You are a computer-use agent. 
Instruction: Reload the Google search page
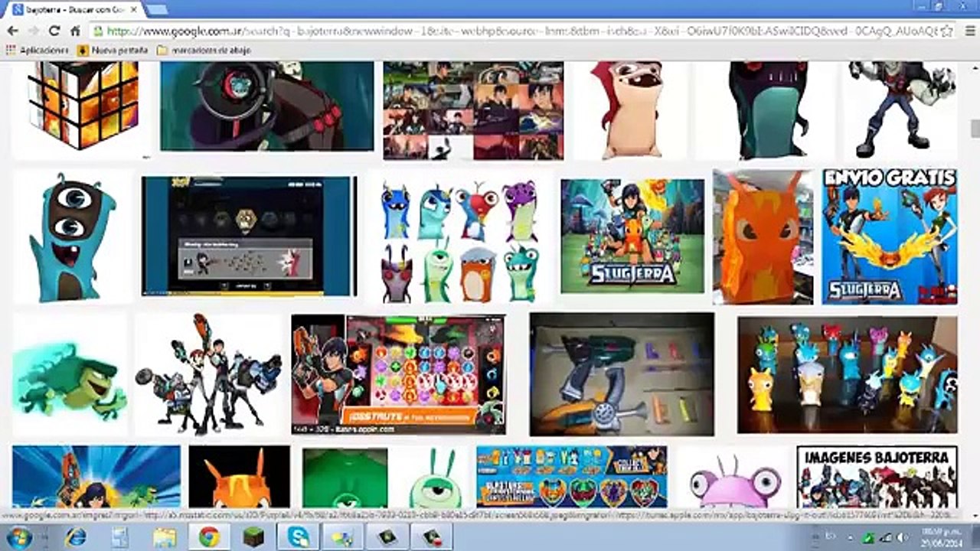pos(54,31)
